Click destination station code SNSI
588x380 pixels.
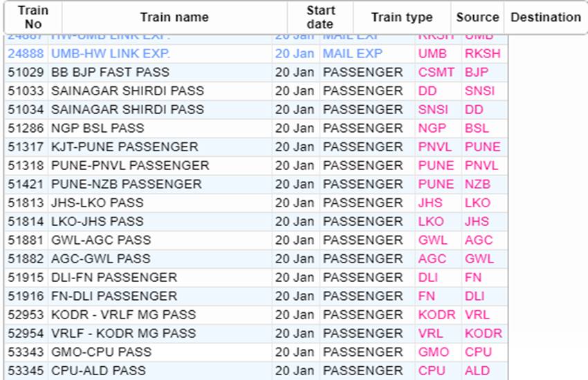pyautogui.click(x=479, y=91)
